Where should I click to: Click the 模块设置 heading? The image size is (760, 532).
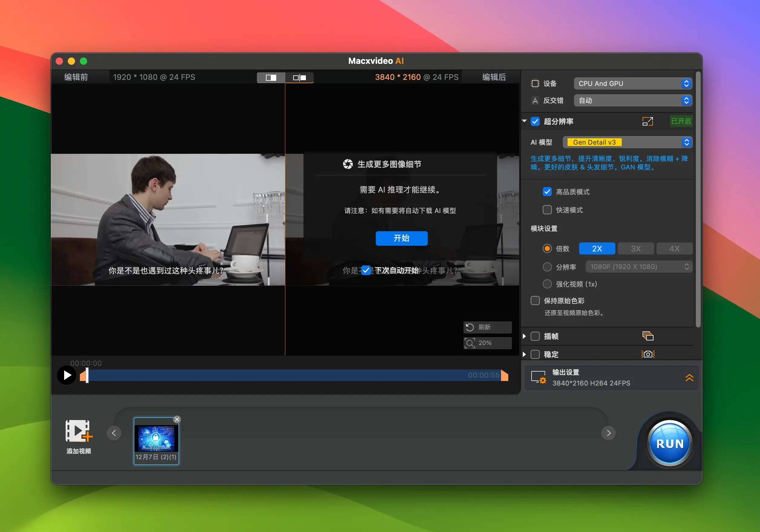[x=544, y=228]
